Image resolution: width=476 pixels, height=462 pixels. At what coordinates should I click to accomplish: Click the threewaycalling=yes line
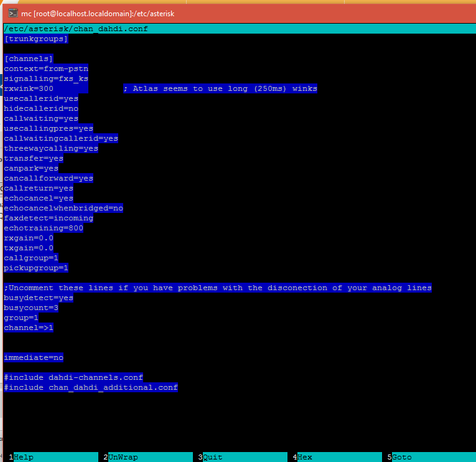[51, 149]
